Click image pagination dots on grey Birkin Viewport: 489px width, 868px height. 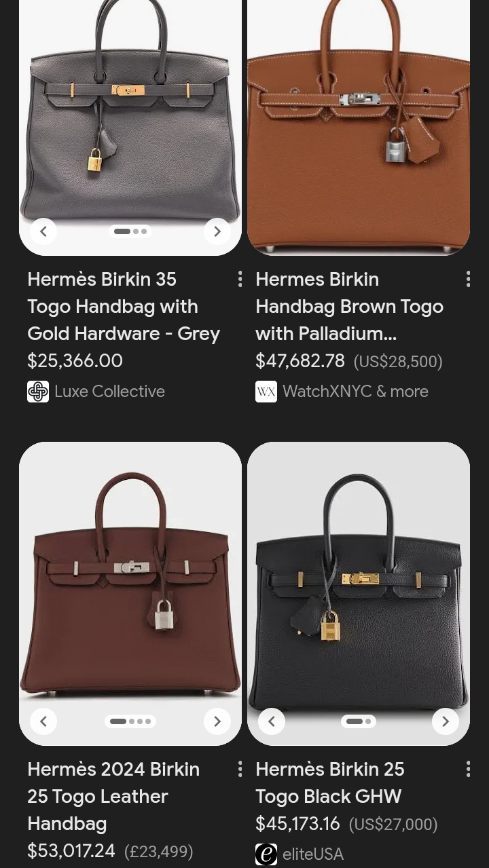[130, 231]
